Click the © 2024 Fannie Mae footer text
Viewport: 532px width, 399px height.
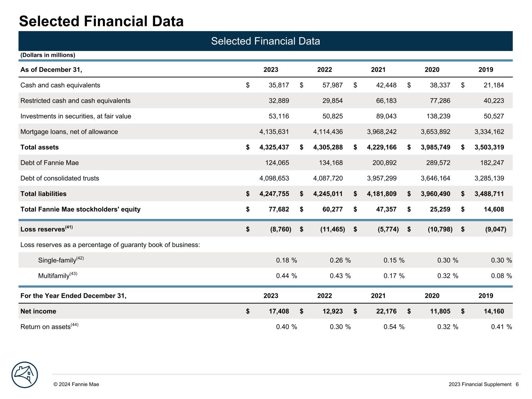(76, 384)
